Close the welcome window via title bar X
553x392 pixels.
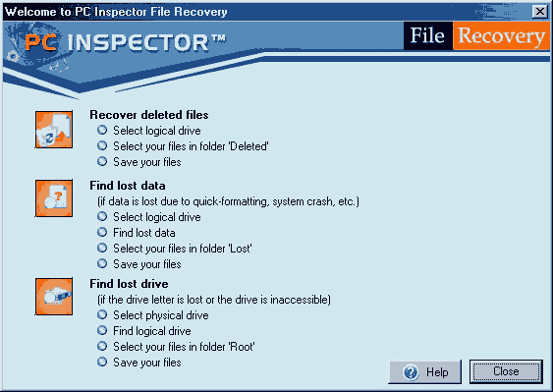[x=540, y=11]
